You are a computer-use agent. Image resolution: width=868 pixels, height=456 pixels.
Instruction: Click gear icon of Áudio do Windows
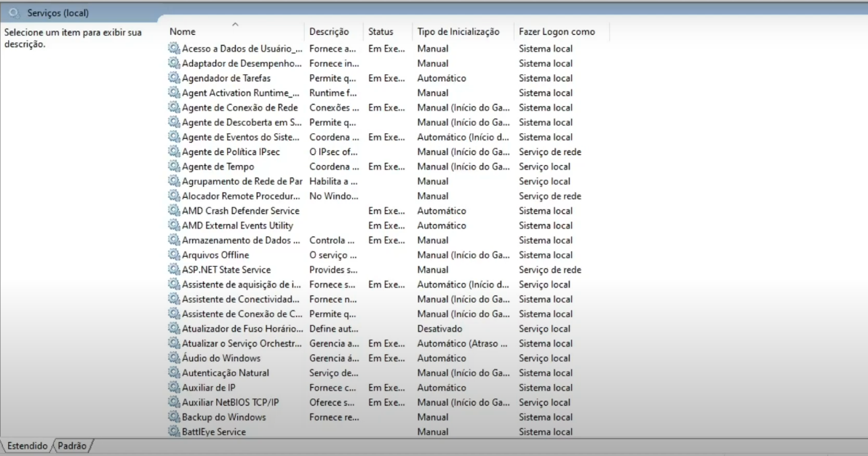pos(174,358)
